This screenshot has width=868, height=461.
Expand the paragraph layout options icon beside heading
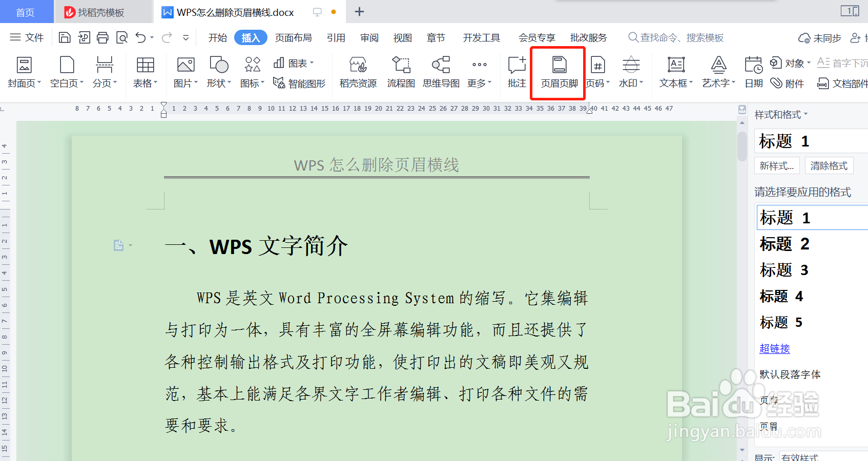point(122,245)
